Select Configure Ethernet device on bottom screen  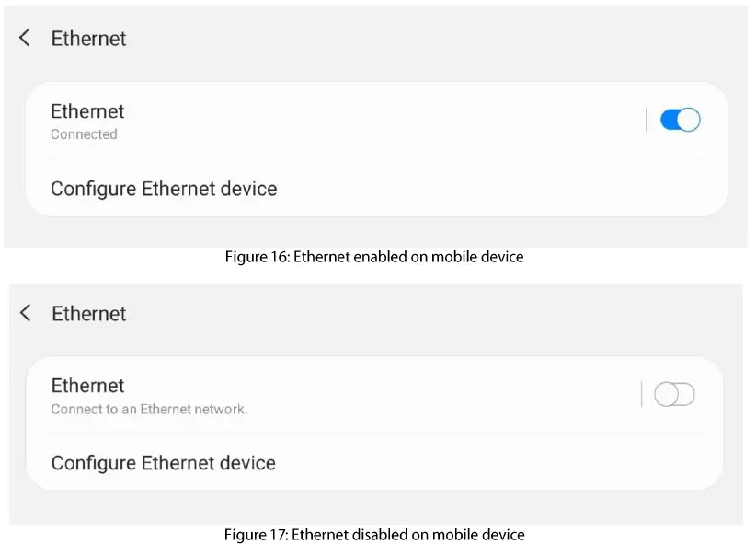pos(163,463)
